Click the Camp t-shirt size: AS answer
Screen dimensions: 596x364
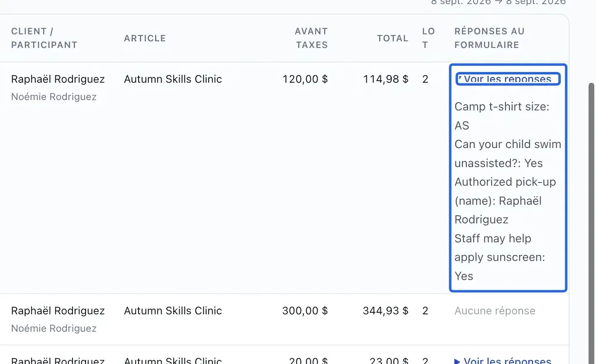pyautogui.click(x=502, y=116)
